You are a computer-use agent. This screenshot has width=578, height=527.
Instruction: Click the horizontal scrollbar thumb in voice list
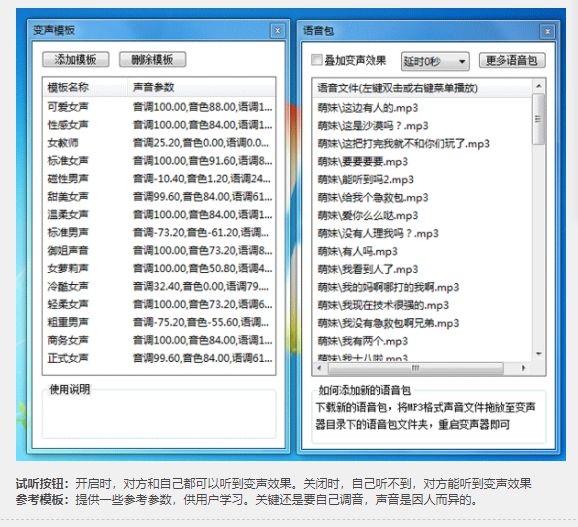(415, 368)
